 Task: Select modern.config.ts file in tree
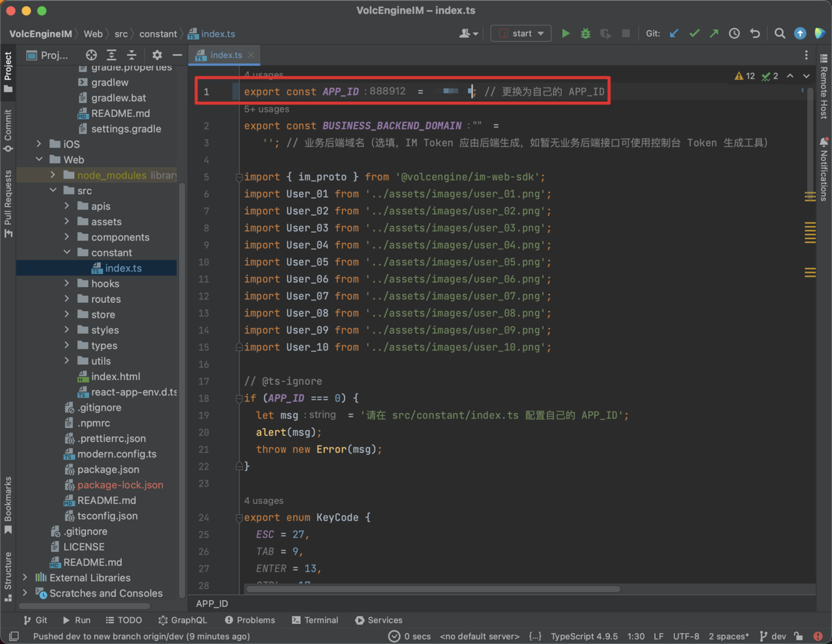coord(117,454)
